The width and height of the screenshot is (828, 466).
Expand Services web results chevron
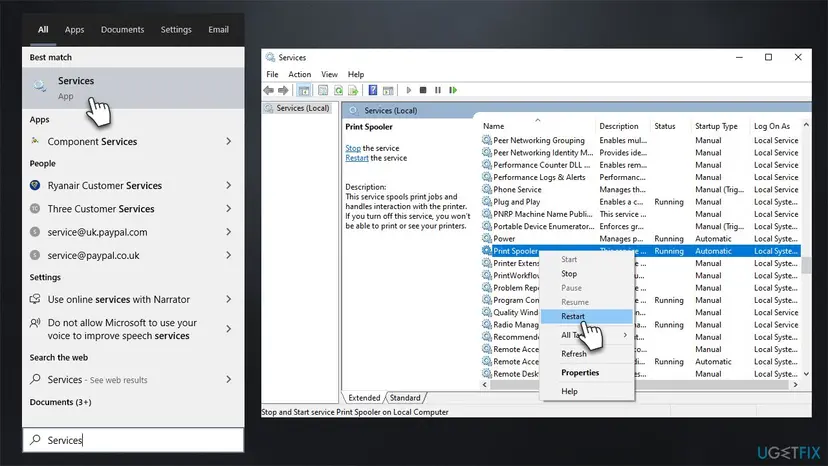point(229,379)
